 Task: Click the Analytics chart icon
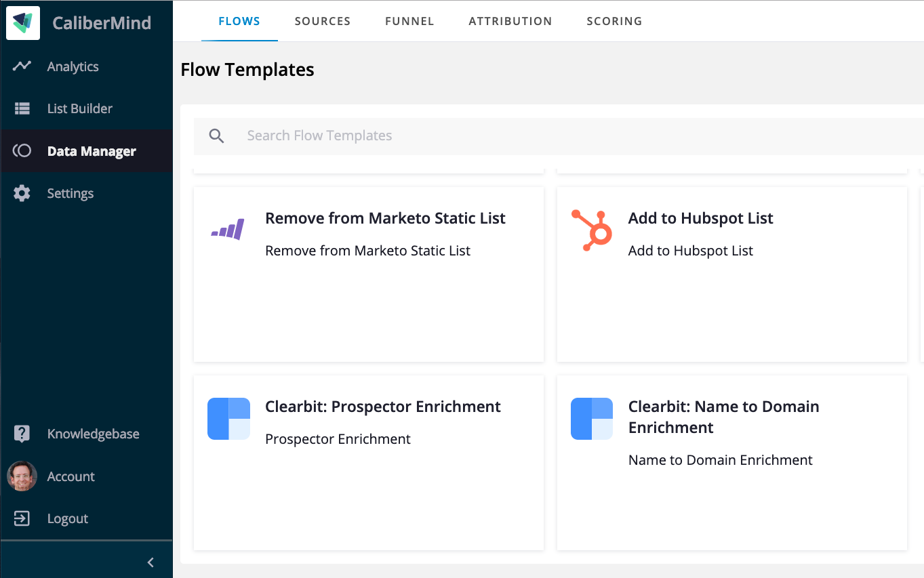click(x=22, y=66)
